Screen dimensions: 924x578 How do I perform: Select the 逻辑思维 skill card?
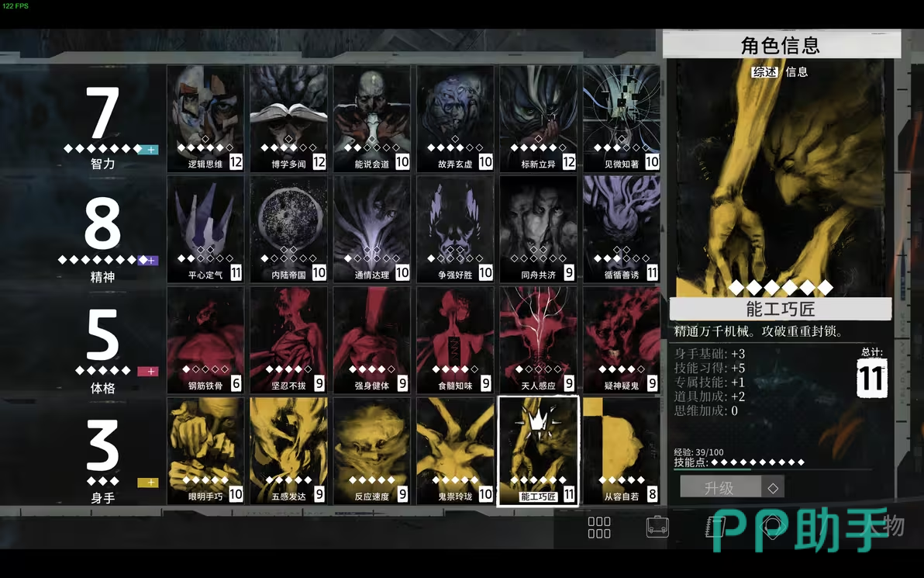[x=205, y=118]
